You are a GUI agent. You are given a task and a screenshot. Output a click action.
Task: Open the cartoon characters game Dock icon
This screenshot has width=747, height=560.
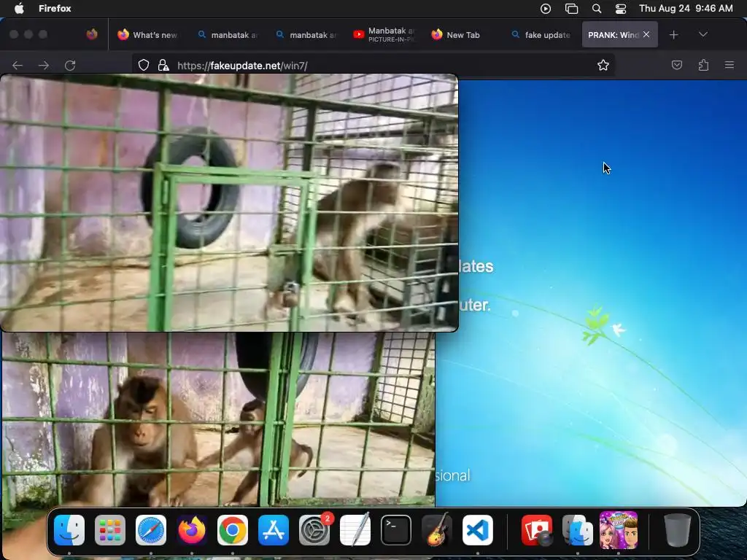tap(619, 530)
